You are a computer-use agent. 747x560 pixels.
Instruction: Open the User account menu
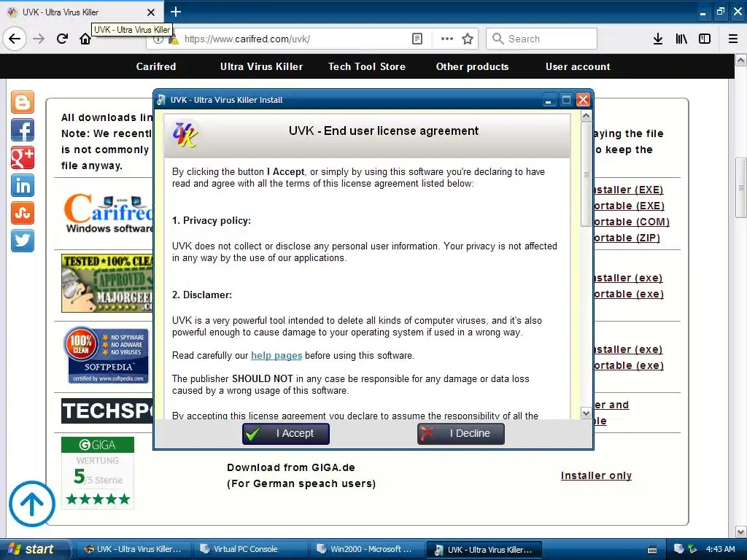pyautogui.click(x=578, y=66)
